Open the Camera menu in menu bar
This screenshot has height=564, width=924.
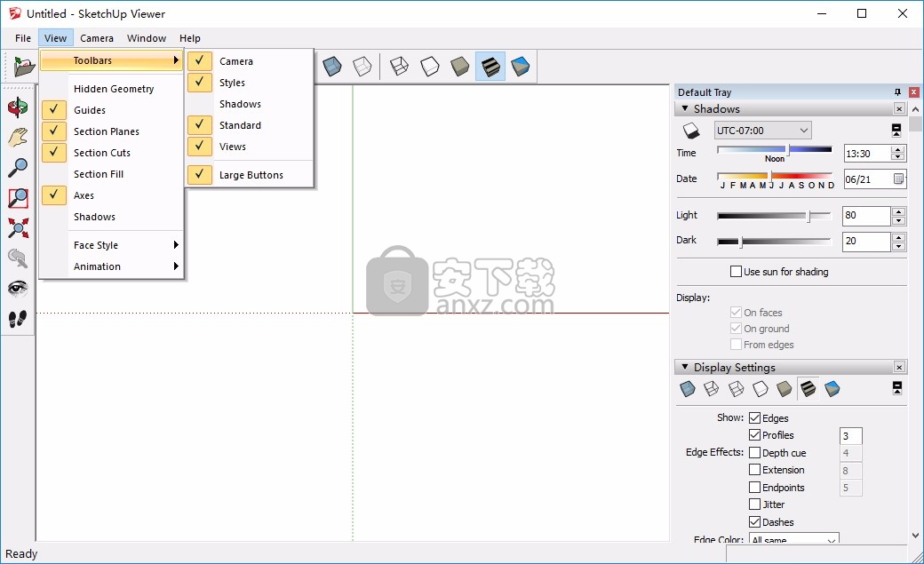97,38
